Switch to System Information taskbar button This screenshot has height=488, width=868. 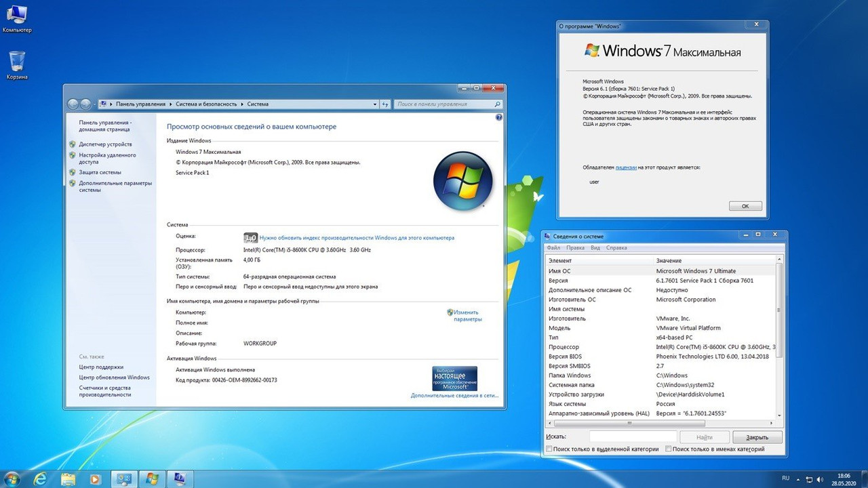tap(180, 479)
